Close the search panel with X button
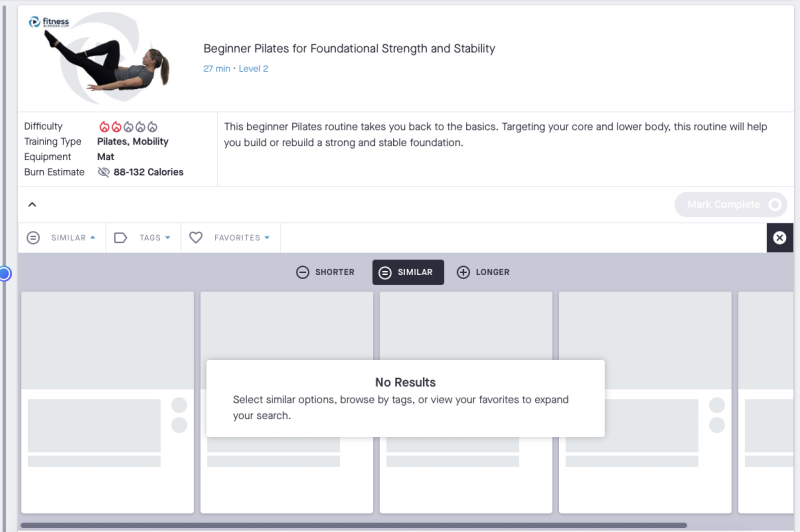 pyautogui.click(x=780, y=238)
